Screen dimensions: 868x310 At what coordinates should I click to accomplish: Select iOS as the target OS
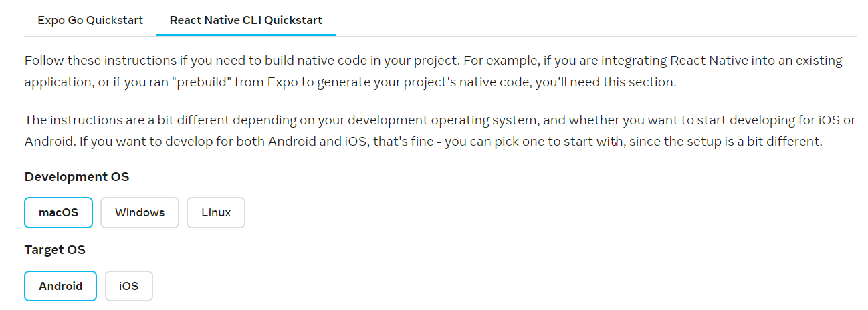(129, 286)
